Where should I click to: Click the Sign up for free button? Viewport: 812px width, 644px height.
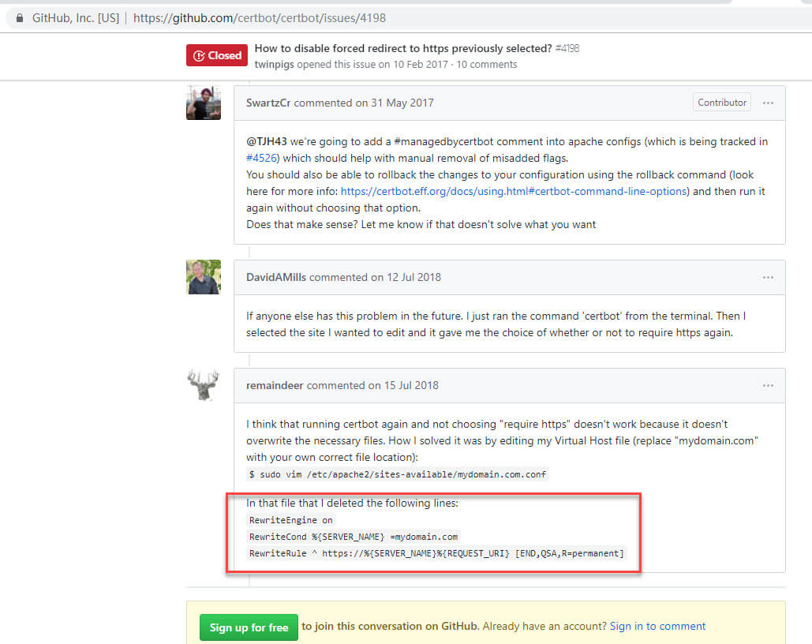249,627
